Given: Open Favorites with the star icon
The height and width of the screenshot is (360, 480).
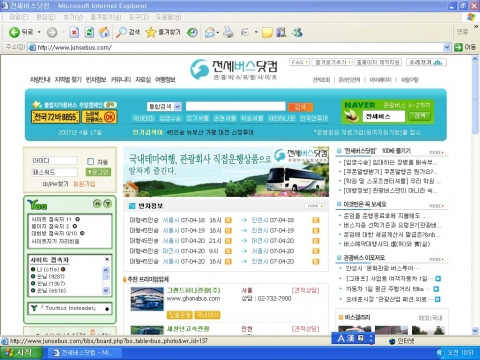Looking at the screenshot, I should [151, 32].
